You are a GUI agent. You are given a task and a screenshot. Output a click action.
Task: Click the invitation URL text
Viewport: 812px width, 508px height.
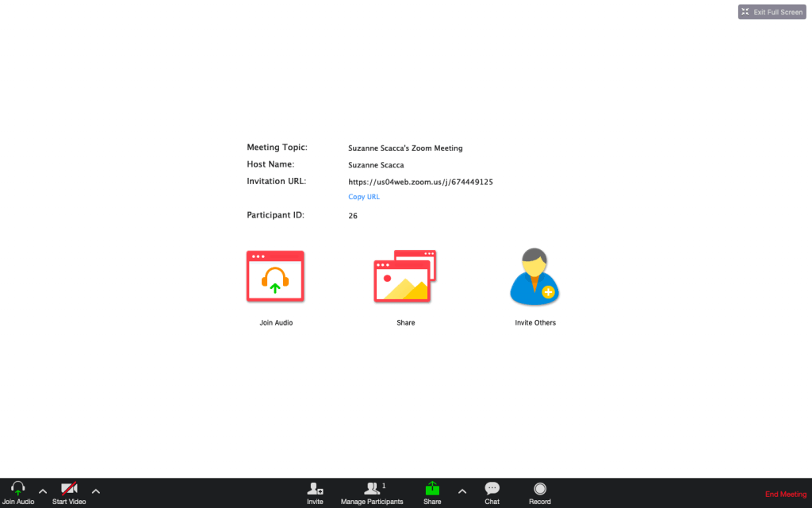click(x=420, y=182)
